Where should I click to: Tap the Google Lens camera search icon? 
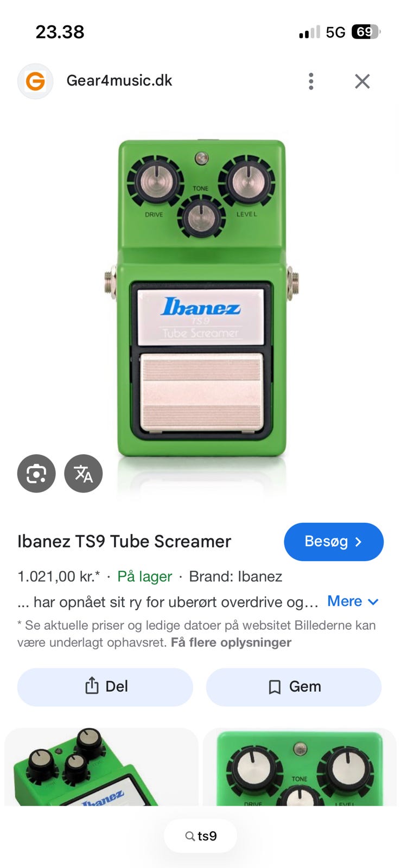pyautogui.click(x=36, y=474)
